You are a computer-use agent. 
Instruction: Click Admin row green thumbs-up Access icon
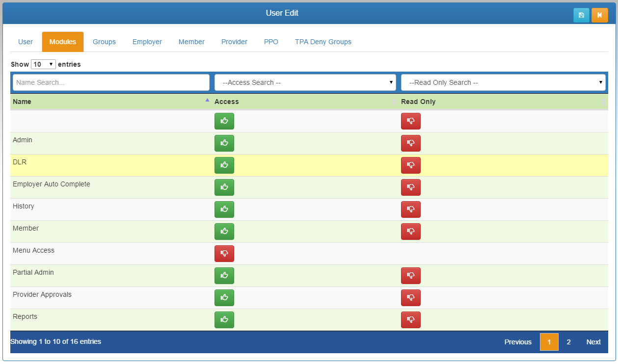[x=224, y=143]
